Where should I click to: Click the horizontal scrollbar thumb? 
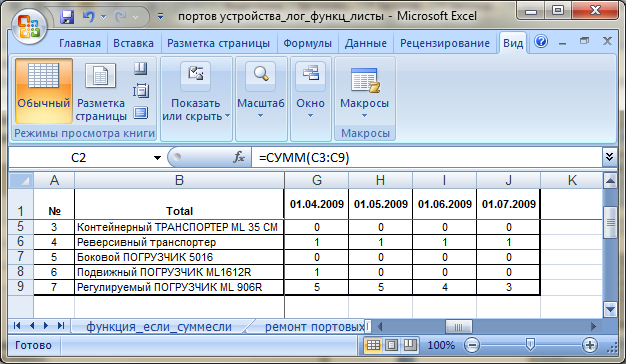[458, 327]
